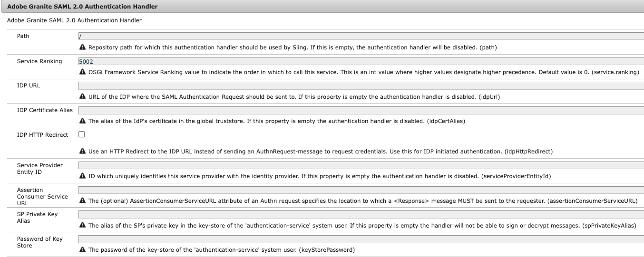This screenshot has width=644, height=257.
Task: Click the description text ending '(serviceProviderEntityId)'
Action: click(319, 176)
